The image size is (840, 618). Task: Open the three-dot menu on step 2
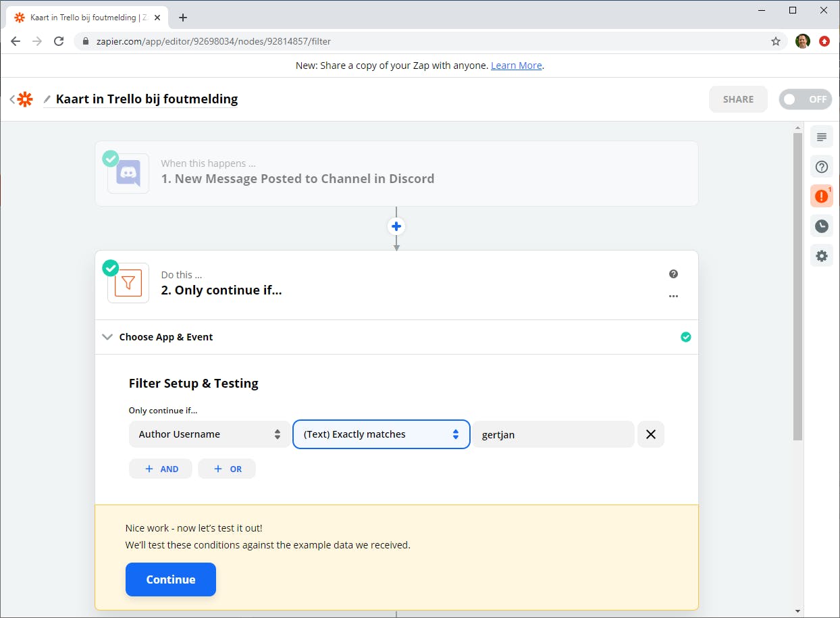tap(673, 296)
